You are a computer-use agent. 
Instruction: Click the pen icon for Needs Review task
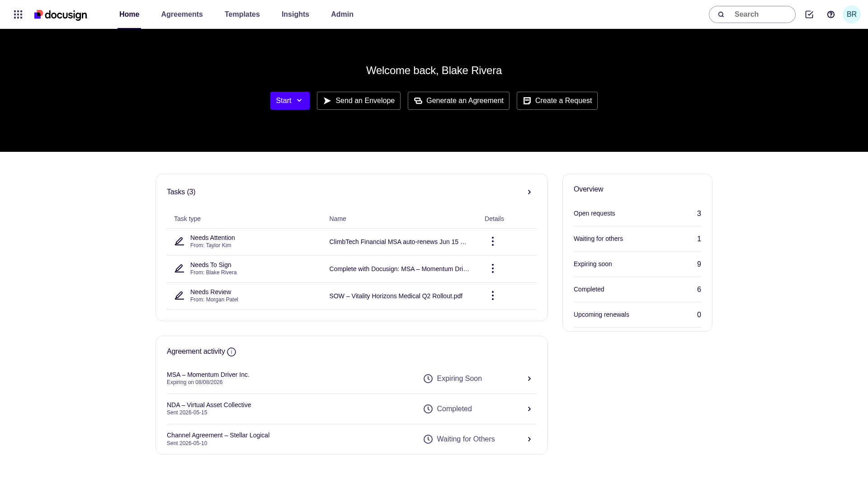coord(179,296)
